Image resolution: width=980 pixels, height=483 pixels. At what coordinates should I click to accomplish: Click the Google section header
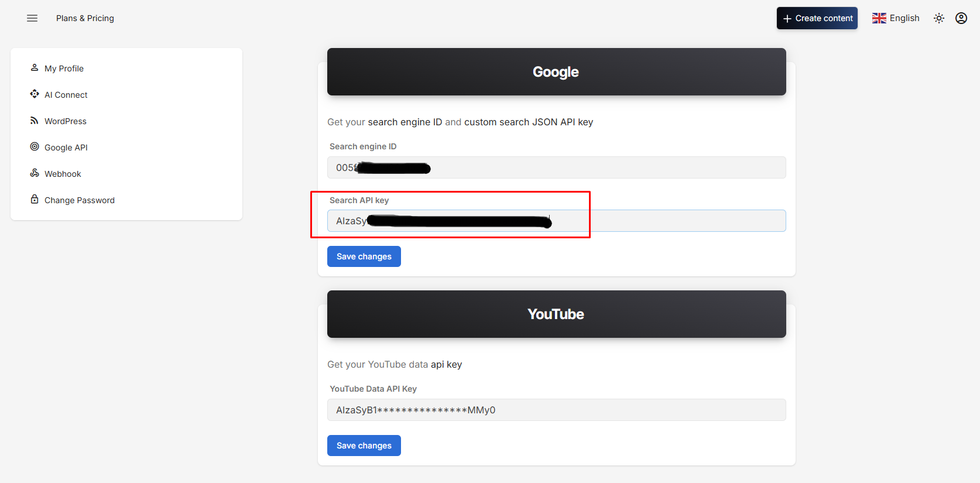click(557, 71)
